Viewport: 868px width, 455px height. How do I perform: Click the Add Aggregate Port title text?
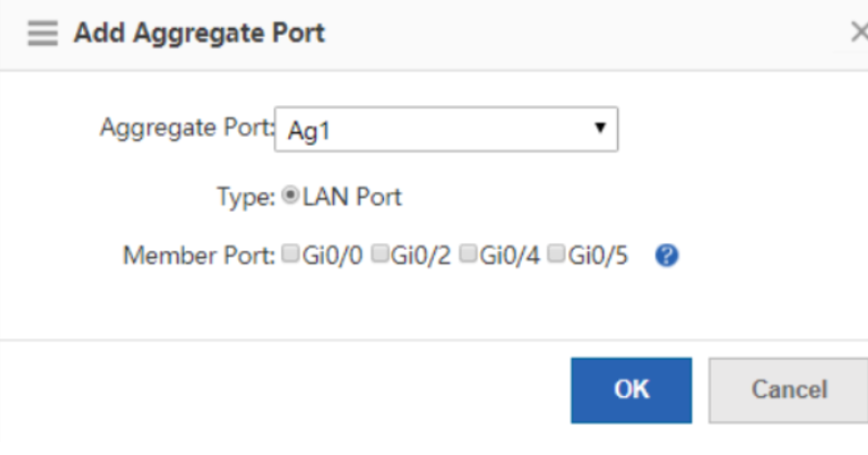[x=200, y=33]
